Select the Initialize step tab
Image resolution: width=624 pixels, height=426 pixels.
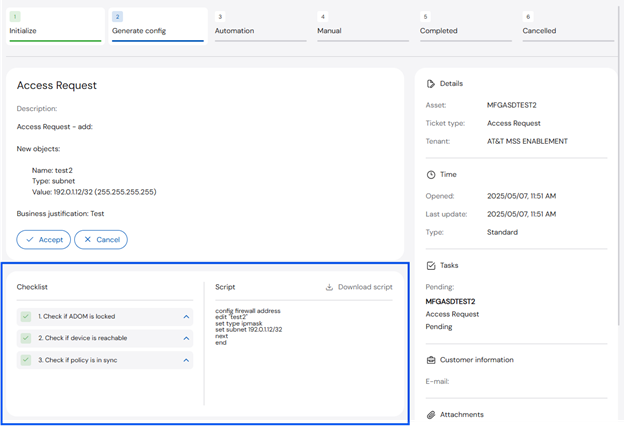click(55, 26)
